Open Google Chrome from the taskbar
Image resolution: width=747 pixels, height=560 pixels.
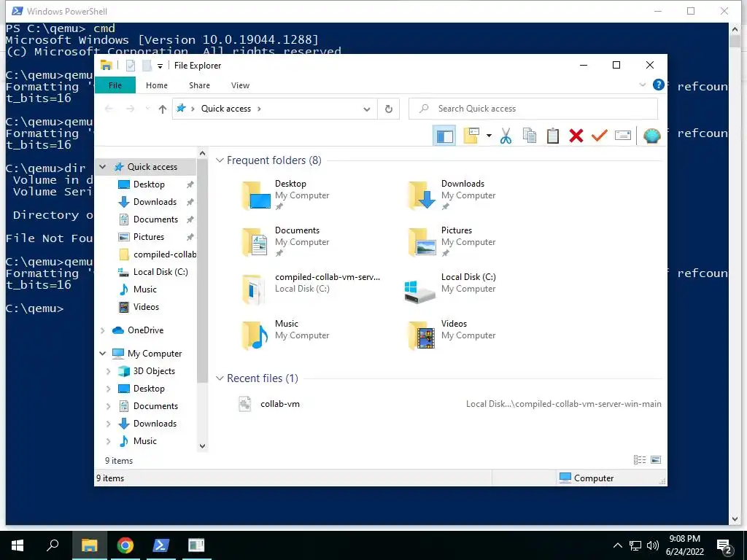pos(125,545)
